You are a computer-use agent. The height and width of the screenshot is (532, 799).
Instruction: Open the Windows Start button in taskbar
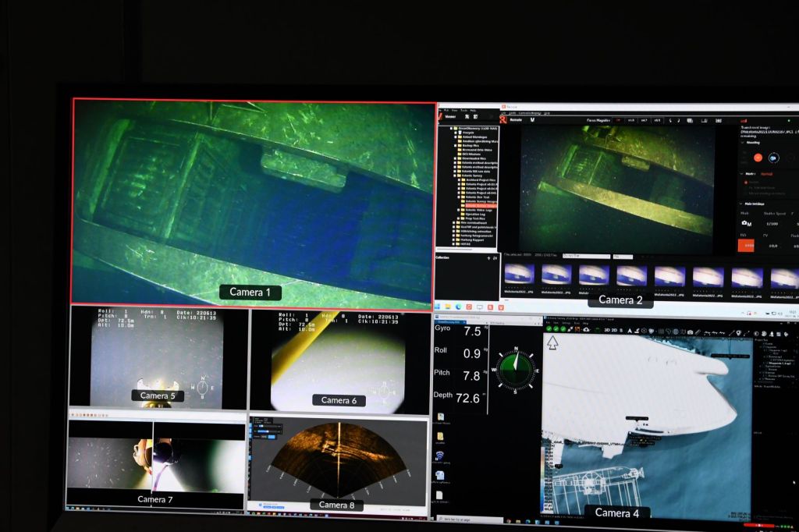(x=440, y=519)
